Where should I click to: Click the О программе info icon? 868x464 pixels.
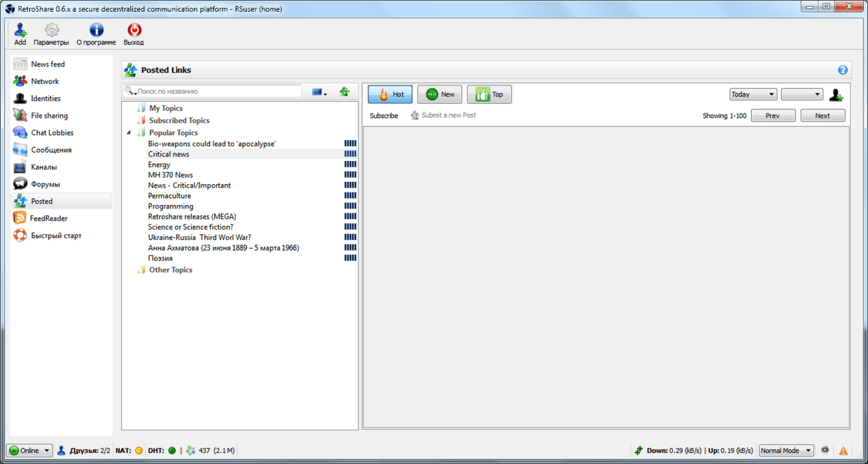point(96,31)
